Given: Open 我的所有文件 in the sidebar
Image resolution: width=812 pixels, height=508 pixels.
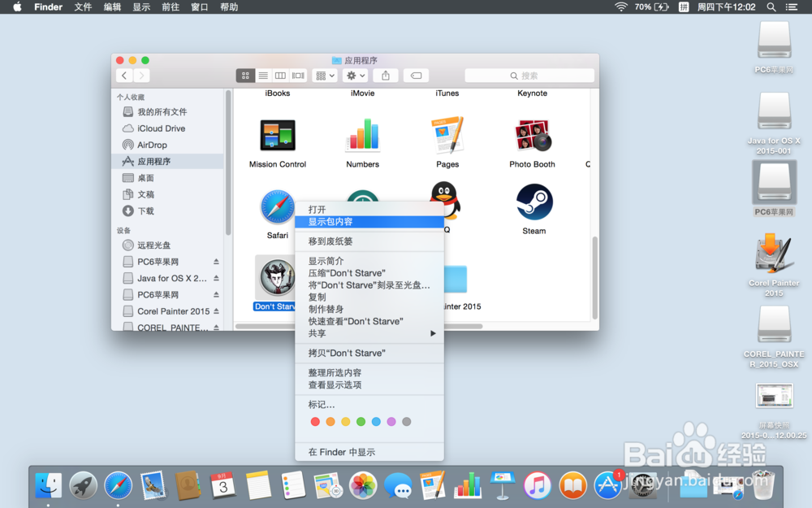Looking at the screenshot, I should 168,112.
